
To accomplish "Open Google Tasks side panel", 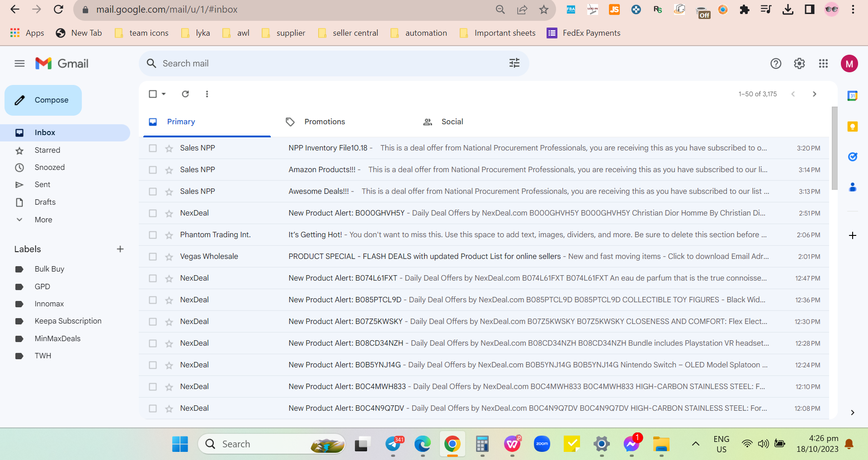I will point(853,157).
